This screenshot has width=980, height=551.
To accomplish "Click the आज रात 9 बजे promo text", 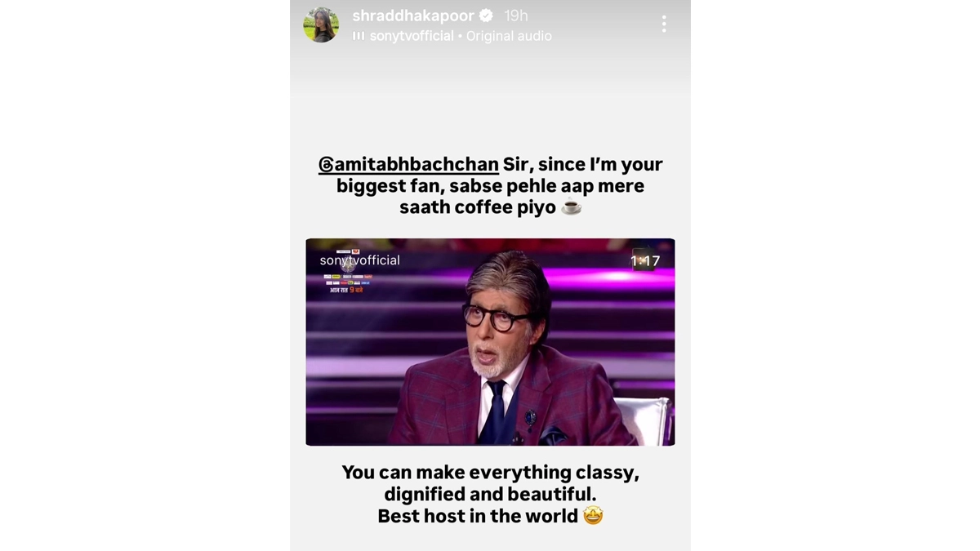I will click(x=347, y=290).
